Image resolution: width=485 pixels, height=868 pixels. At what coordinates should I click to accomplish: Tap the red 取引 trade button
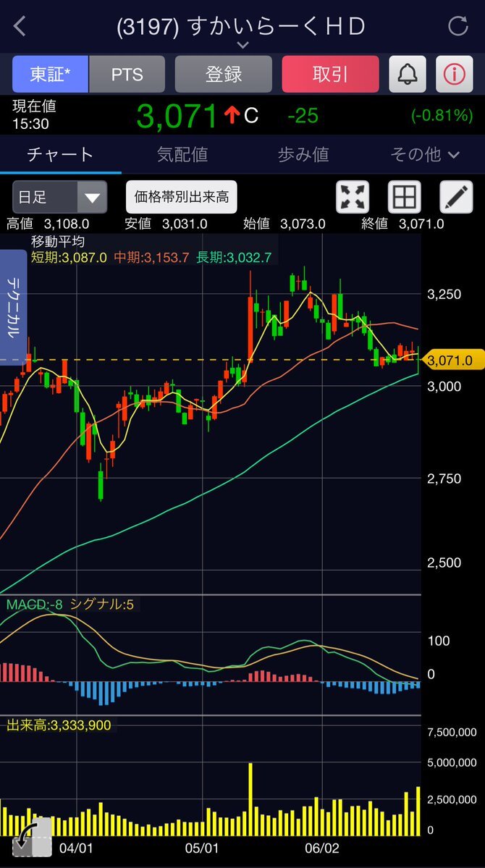pyautogui.click(x=331, y=74)
